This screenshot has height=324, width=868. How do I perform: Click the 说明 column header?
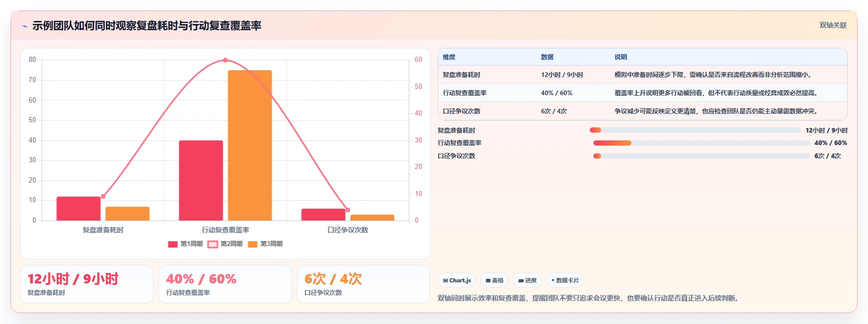(620, 57)
